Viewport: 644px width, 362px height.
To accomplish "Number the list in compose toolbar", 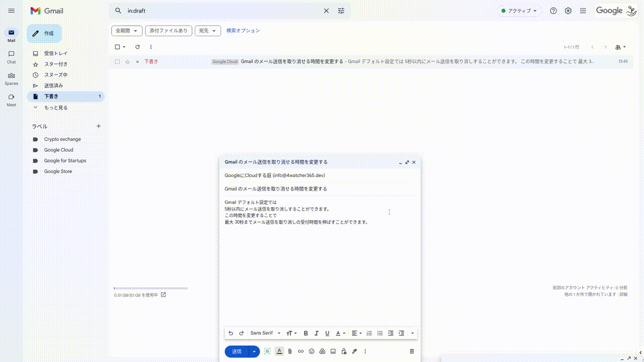I will point(369,333).
